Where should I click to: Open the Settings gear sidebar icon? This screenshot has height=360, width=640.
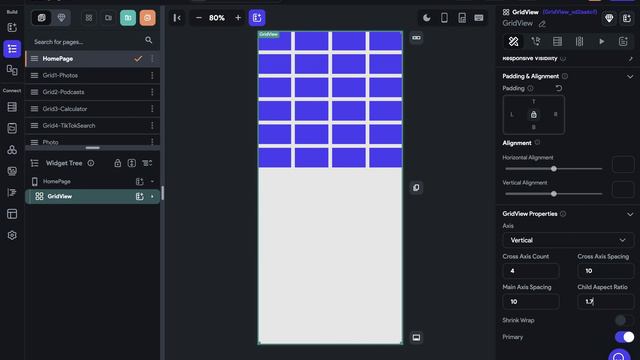point(12,235)
